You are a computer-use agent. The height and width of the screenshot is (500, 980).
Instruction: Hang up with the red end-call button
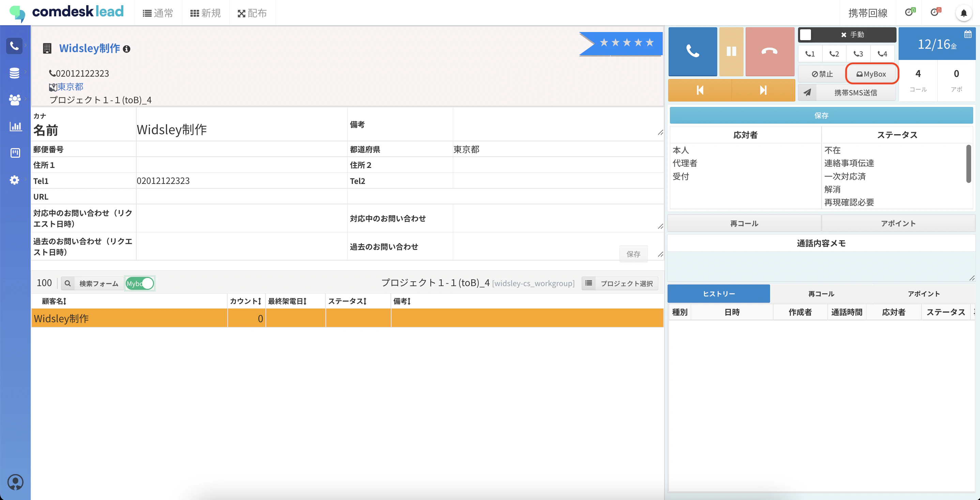[x=770, y=51]
